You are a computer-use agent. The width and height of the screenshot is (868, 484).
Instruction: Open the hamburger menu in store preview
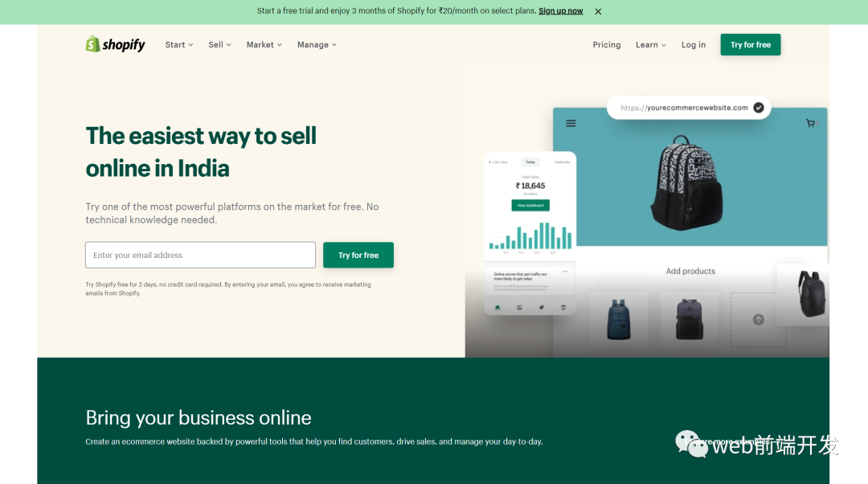[x=571, y=123]
